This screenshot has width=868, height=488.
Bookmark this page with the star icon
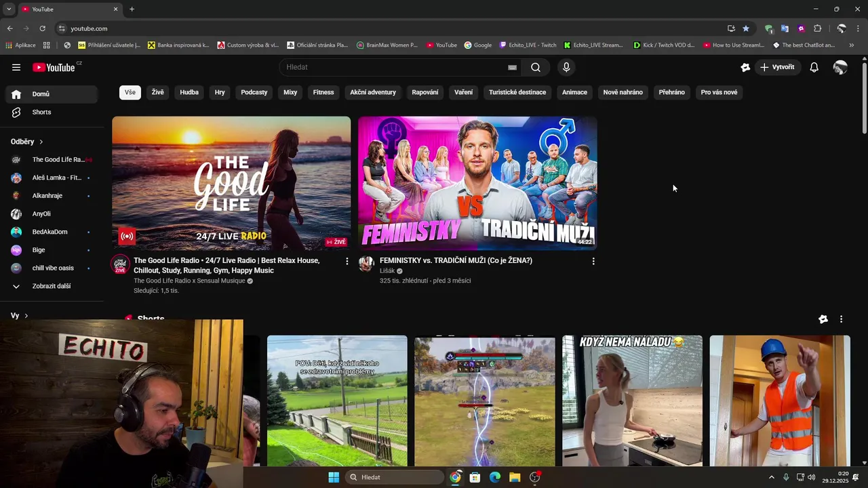pos(746,28)
